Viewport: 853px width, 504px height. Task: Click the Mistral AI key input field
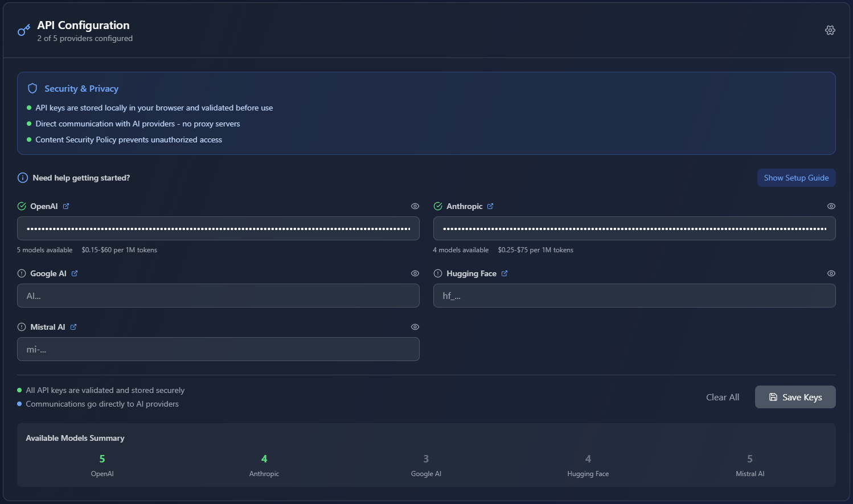tap(218, 349)
